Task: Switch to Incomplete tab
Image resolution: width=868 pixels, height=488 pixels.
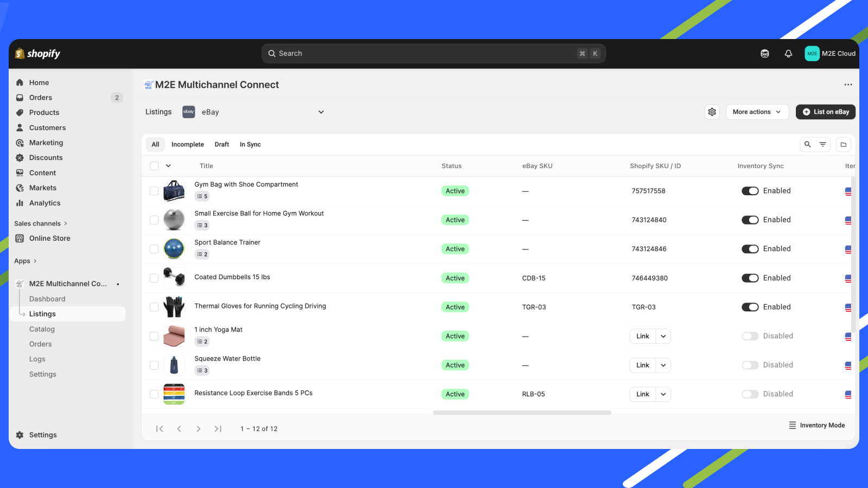Action: coord(188,144)
